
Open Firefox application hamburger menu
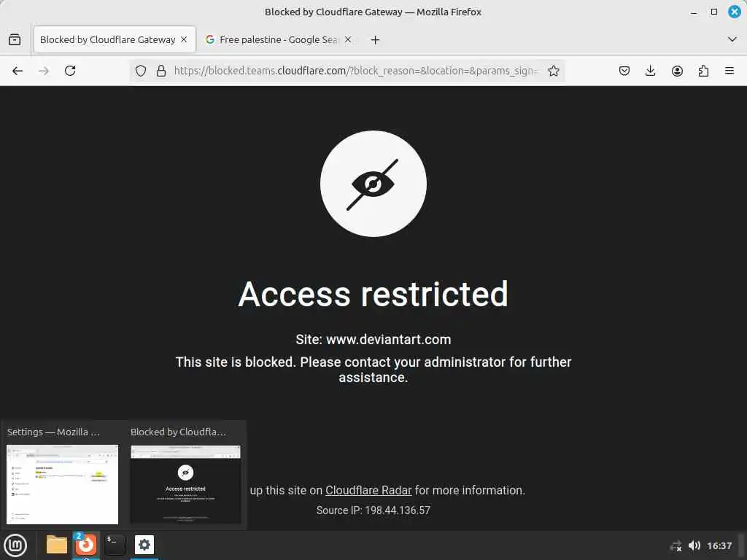coord(729,71)
